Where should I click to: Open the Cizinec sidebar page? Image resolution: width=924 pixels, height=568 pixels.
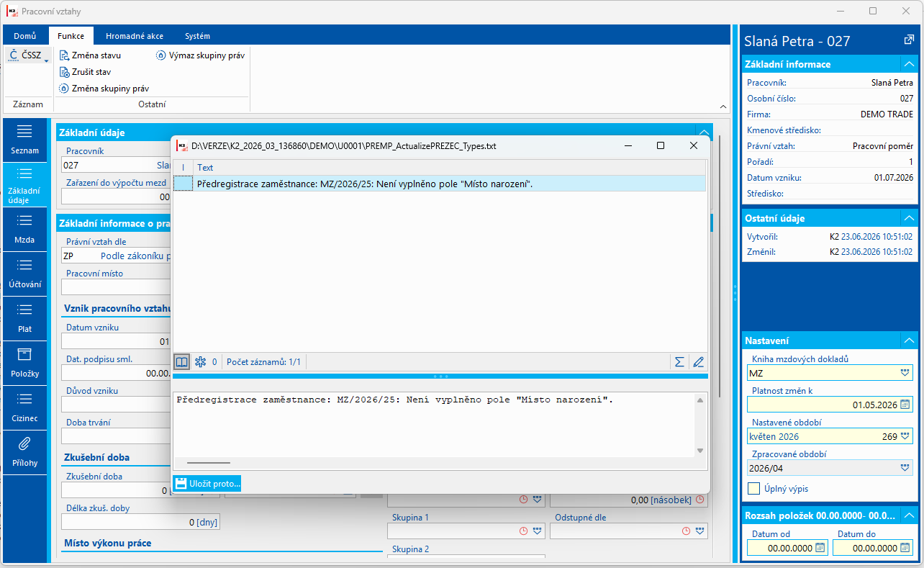[25, 407]
